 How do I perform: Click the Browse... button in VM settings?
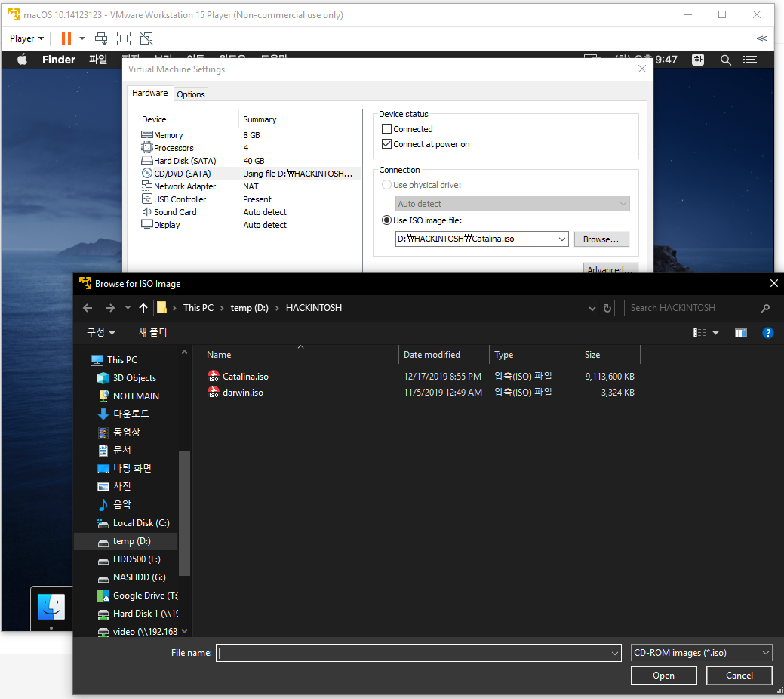(x=601, y=239)
